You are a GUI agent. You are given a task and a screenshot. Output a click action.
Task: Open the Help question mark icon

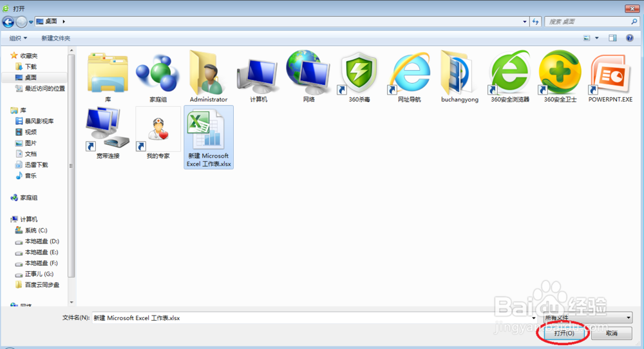pyautogui.click(x=630, y=38)
